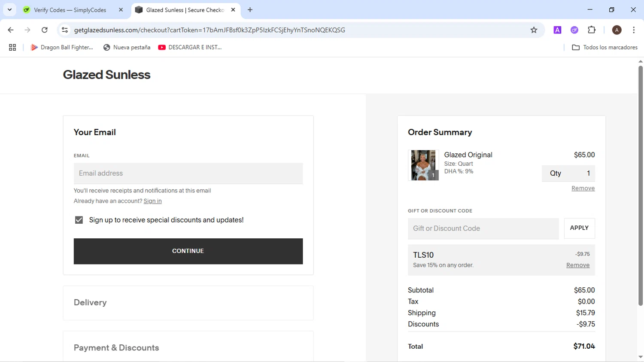Viewport: 644px width, 362px height.
Task: Click the Order Summary heading
Action: coord(440,132)
